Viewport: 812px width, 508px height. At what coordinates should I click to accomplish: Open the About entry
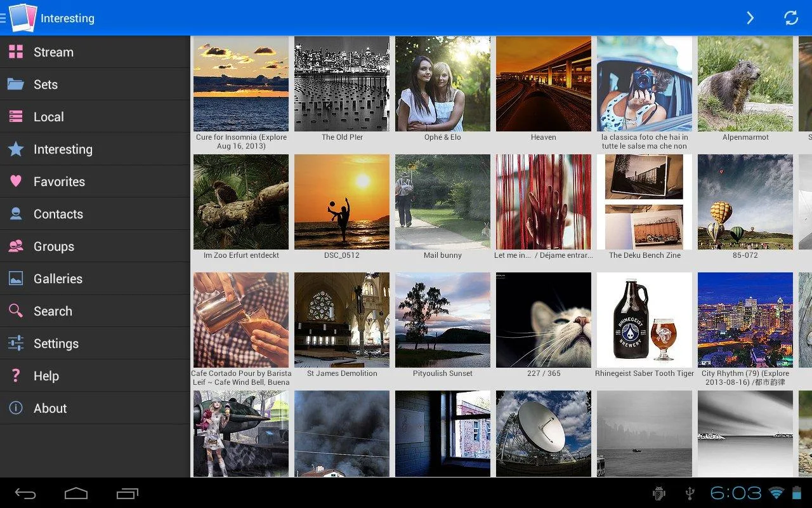[95, 408]
